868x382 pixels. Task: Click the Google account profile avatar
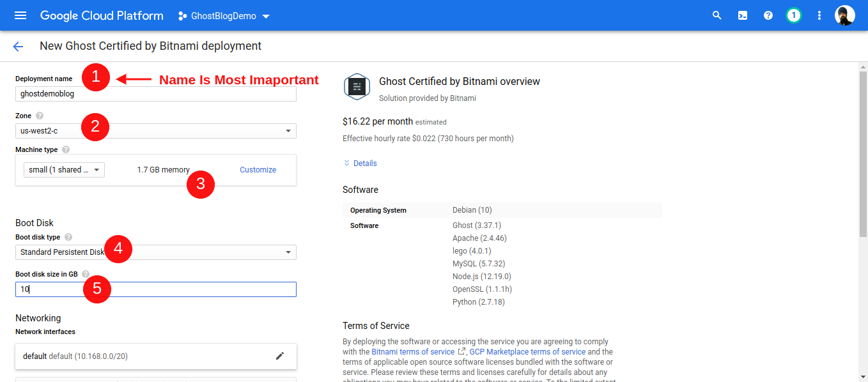(845, 15)
